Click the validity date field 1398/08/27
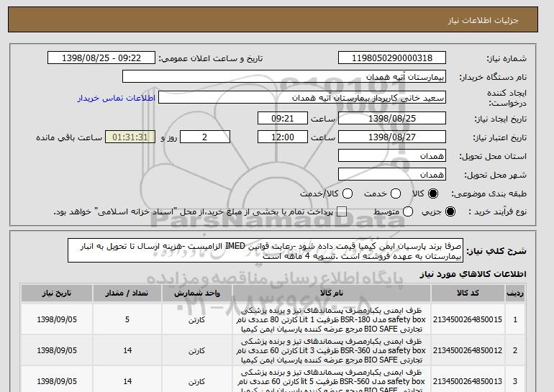554x392 pixels. coord(392,137)
